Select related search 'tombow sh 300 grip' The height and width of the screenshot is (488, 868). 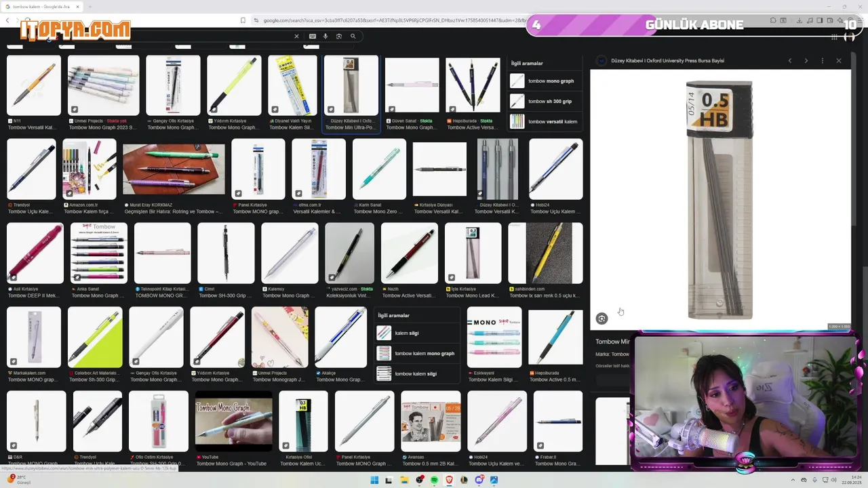click(546, 101)
